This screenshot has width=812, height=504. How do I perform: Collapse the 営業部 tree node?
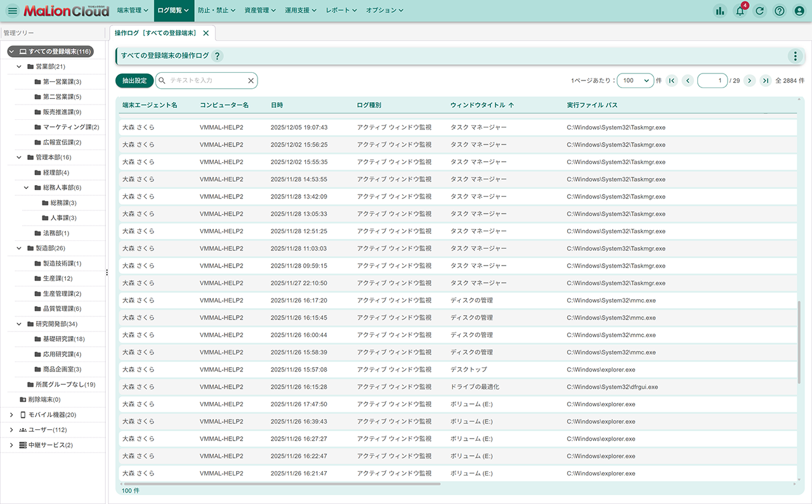[x=19, y=67]
